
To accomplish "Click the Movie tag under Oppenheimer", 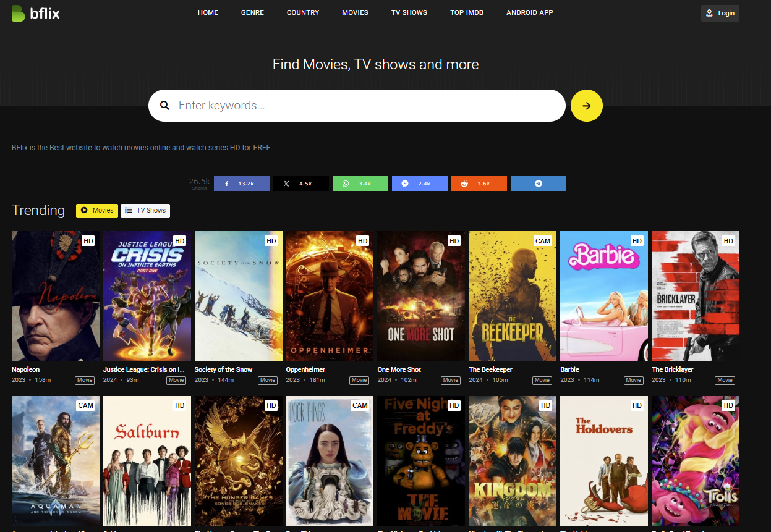I will coord(359,380).
